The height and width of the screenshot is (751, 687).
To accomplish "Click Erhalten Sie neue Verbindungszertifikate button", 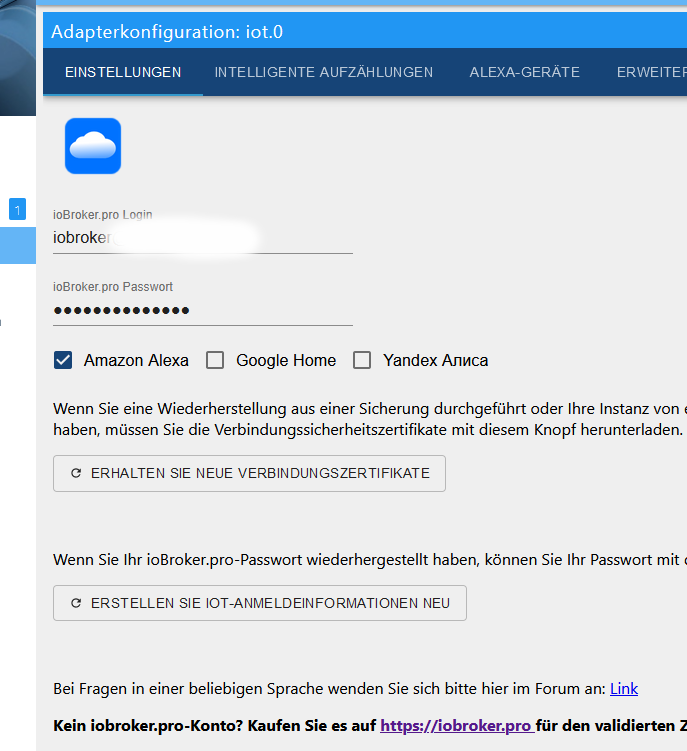I will [x=249, y=473].
